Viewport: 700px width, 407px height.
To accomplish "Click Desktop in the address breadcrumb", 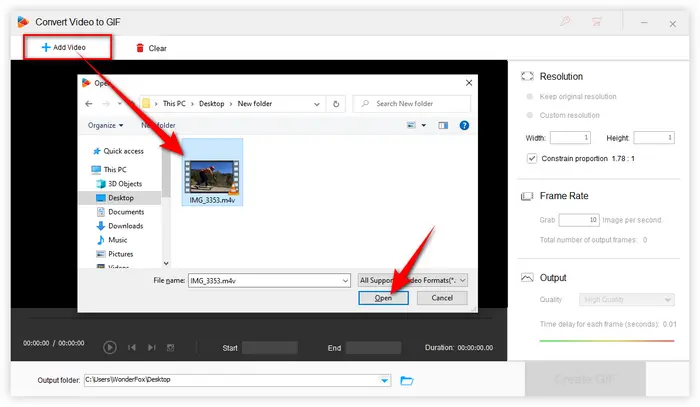I will point(212,104).
